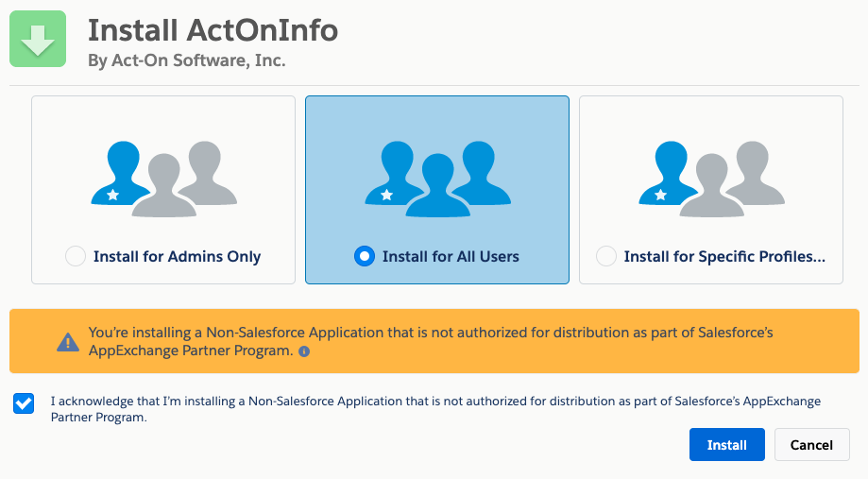Click the Install for Specific Profiles label
The image size is (868, 479).
(x=724, y=256)
